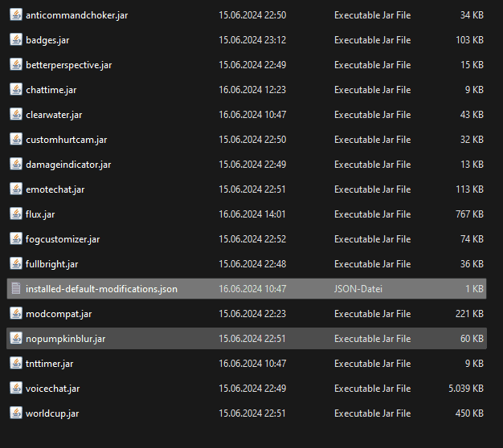Click the 767 KB size of flux.jar
The height and width of the screenshot is (448, 503).
point(469,214)
